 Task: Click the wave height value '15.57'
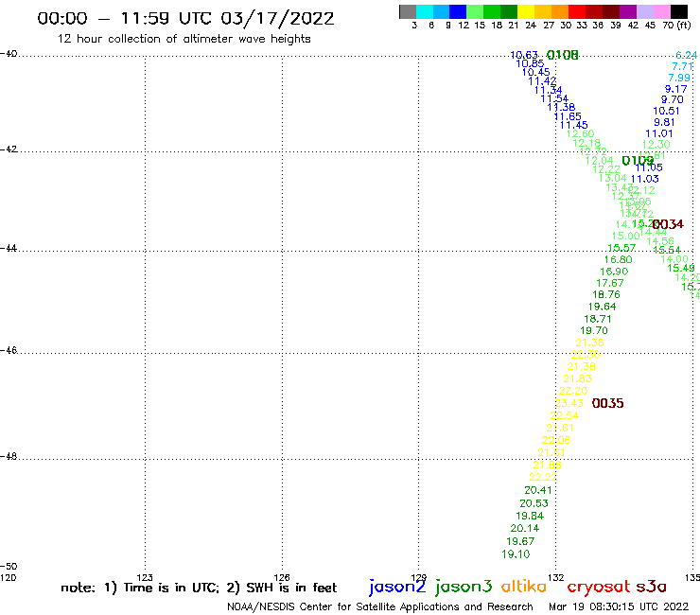point(621,248)
